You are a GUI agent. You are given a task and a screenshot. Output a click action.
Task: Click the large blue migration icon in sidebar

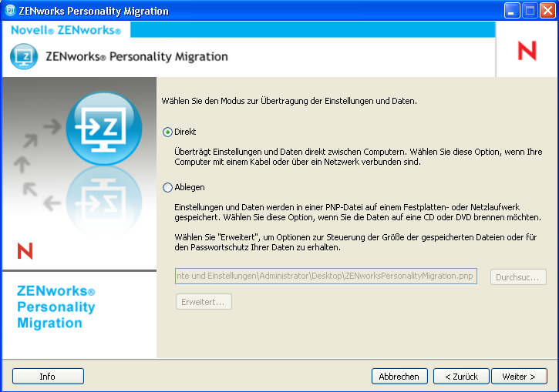point(104,128)
